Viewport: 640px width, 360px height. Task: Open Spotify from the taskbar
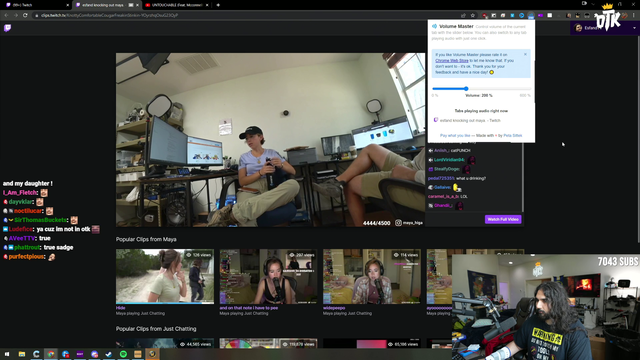pos(123,354)
